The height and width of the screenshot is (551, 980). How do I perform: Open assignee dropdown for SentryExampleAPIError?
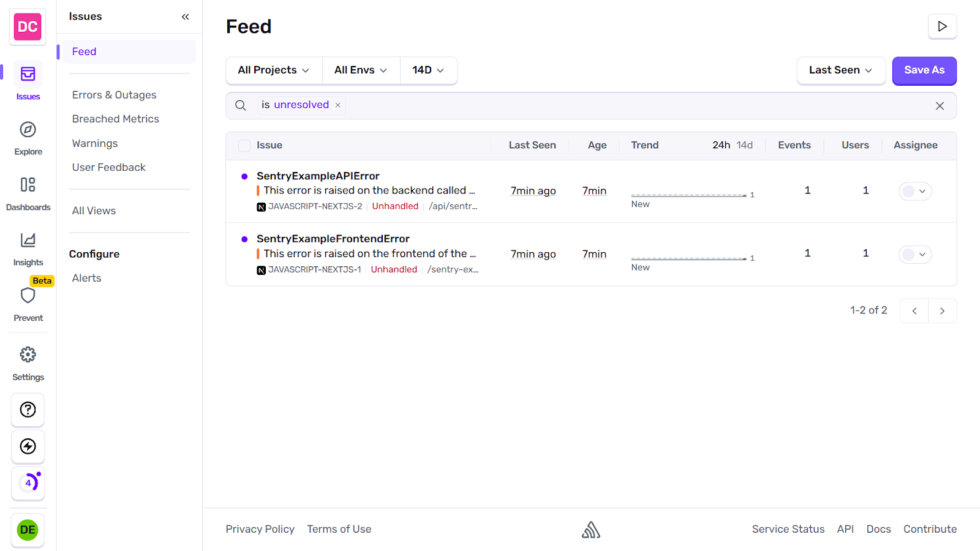tap(914, 191)
